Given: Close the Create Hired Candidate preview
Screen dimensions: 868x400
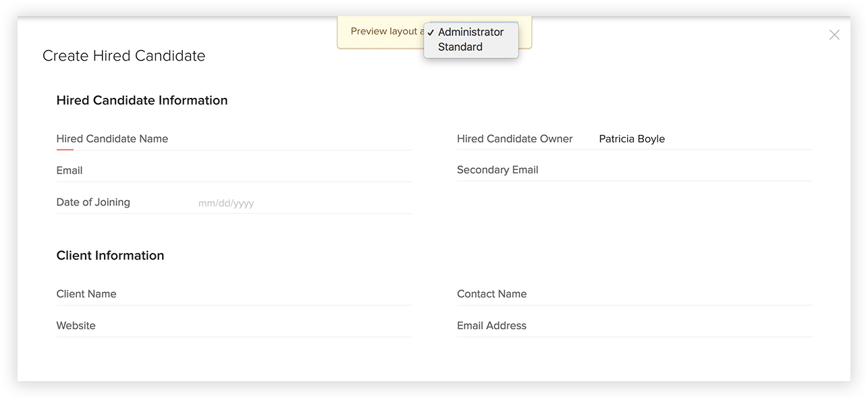Looking at the screenshot, I should (834, 35).
